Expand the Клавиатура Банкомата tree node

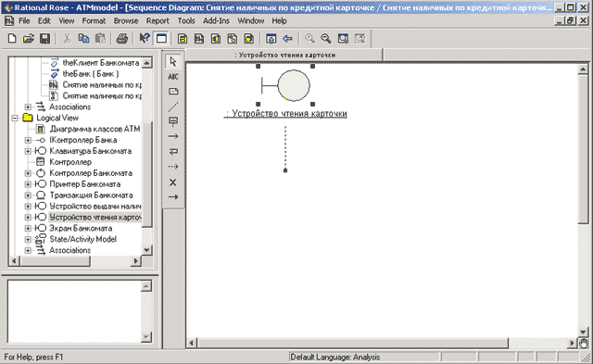click(28, 151)
